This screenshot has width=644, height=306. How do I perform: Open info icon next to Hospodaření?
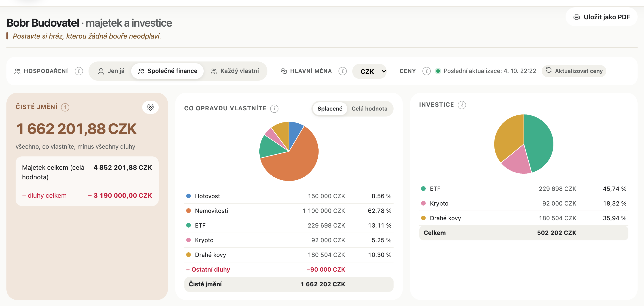(79, 71)
